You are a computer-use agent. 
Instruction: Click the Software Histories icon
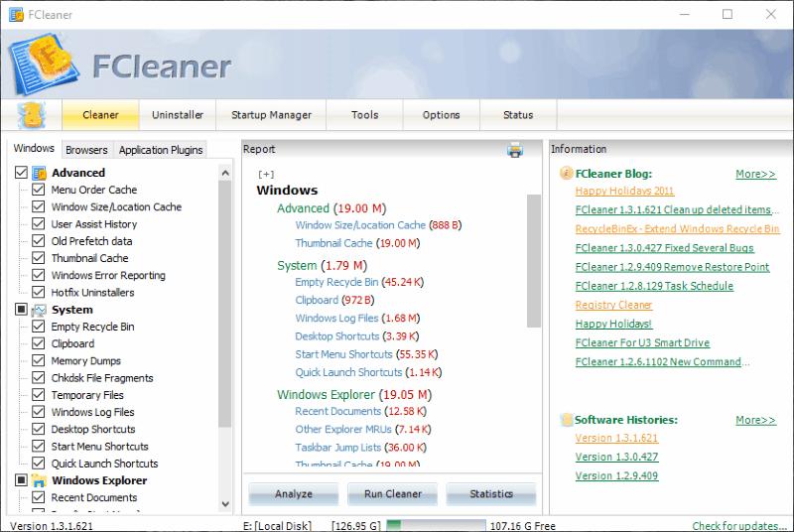click(x=566, y=420)
